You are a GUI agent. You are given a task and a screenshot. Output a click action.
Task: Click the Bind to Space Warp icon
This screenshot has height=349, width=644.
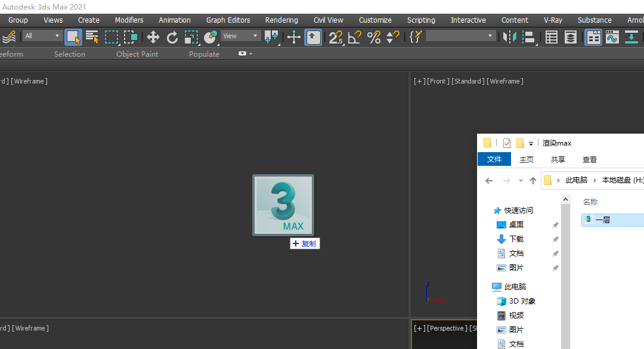pos(9,37)
